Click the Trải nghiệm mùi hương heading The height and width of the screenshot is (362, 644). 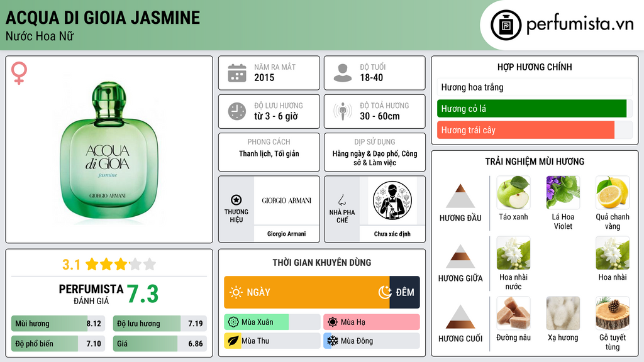(535, 162)
